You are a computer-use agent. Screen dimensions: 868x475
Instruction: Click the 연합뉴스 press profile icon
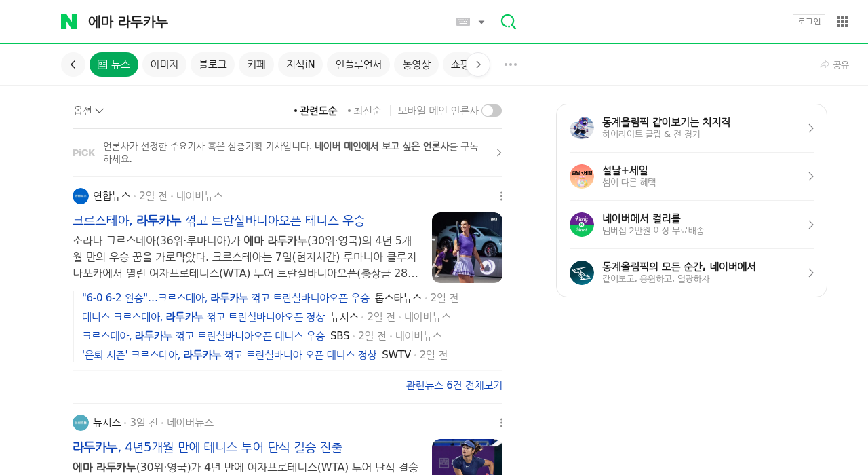(80, 195)
